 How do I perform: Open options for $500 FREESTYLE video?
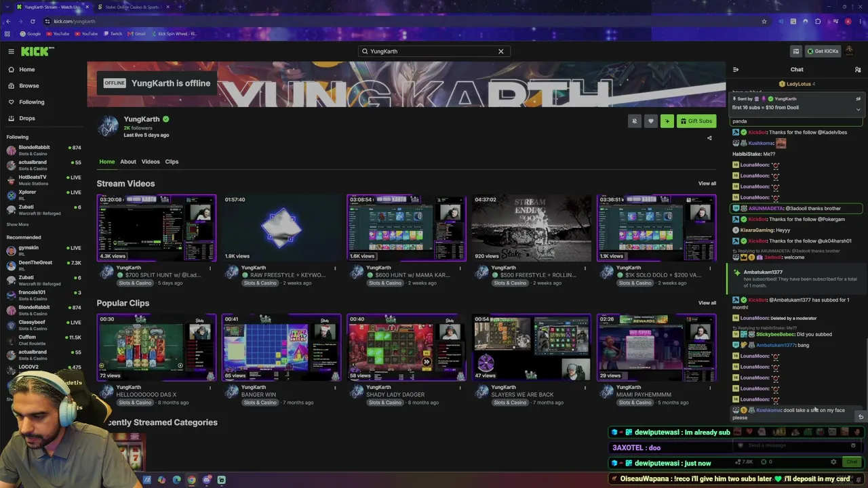click(x=585, y=268)
